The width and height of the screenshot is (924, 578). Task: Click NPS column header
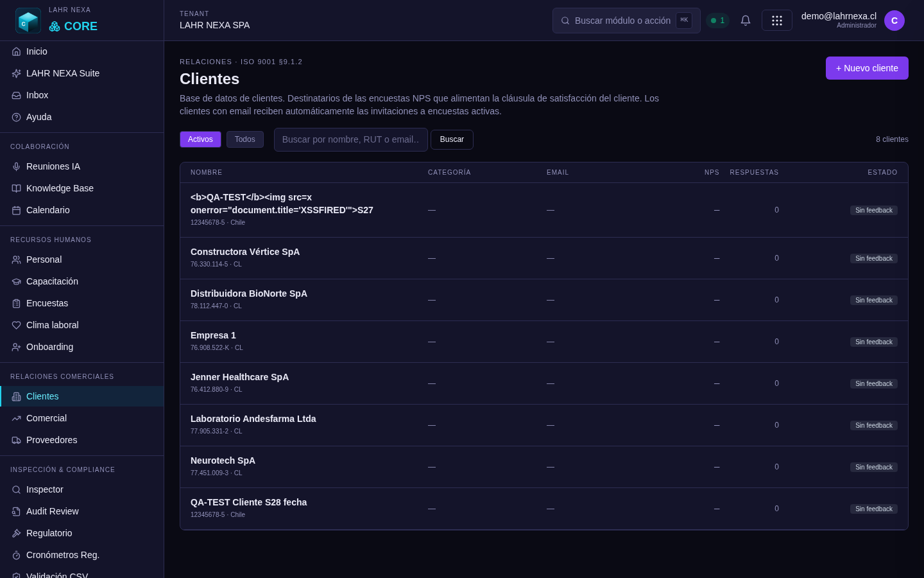(712, 173)
